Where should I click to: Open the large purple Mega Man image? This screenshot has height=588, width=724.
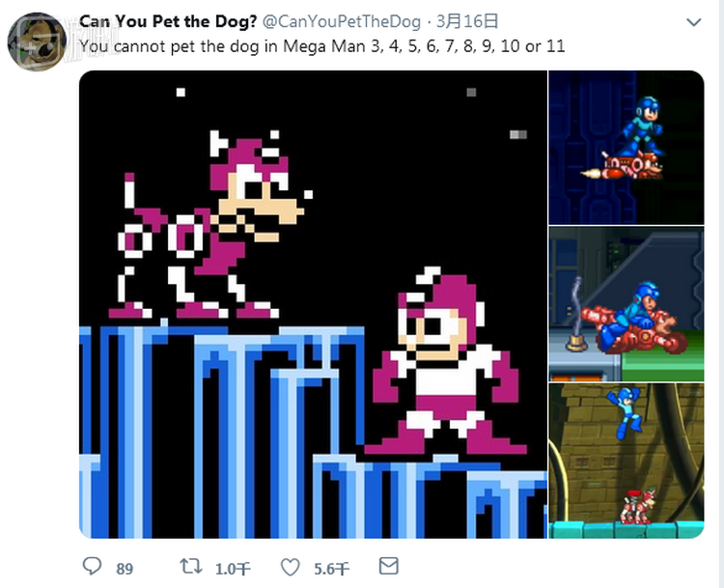point(313,304)
